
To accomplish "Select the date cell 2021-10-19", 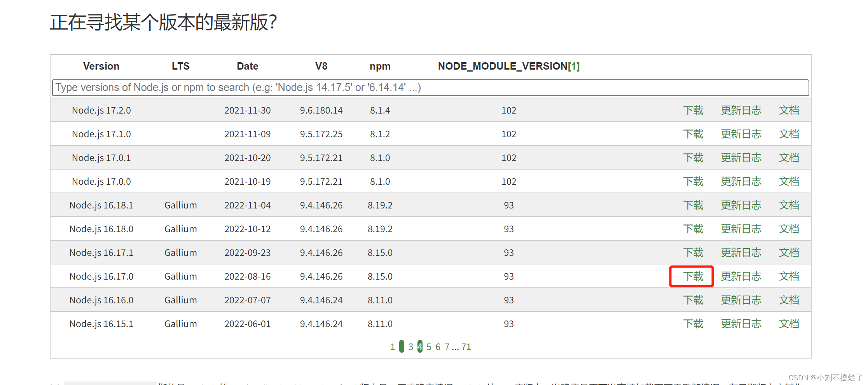I will (x=247, y=182).
